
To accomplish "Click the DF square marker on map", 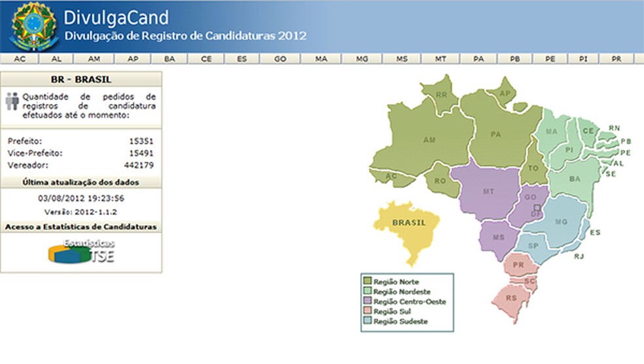I will pyautogui.click(x=537, y=208).
